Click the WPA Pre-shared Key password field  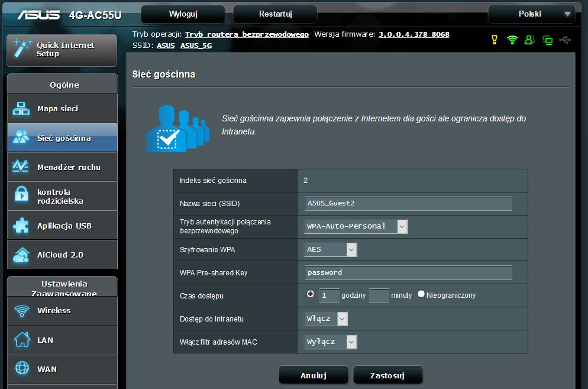(408, 272)
